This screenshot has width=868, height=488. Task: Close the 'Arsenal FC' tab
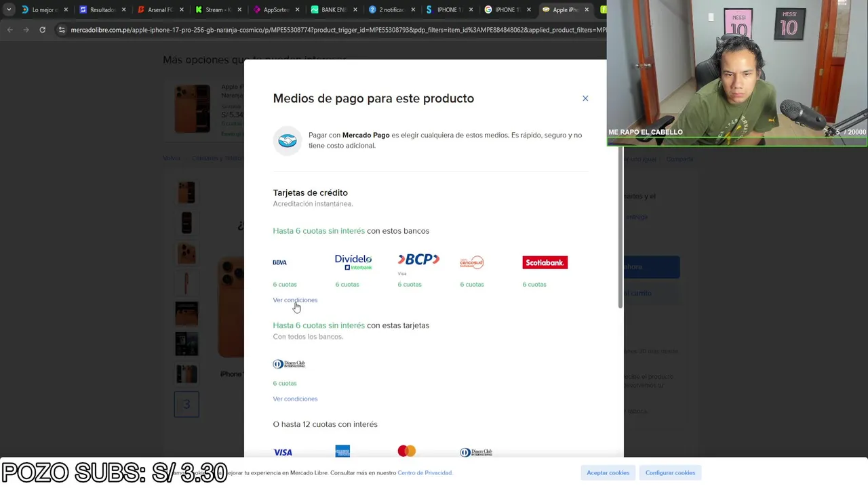click(181, 9)
